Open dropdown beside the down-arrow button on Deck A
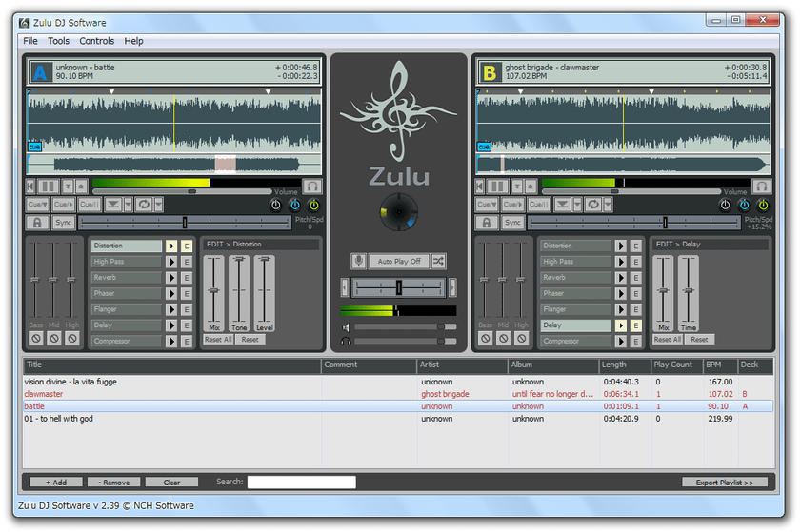This screenshot has height=532, width=801. pyautogui.click(x=129, y=205)
